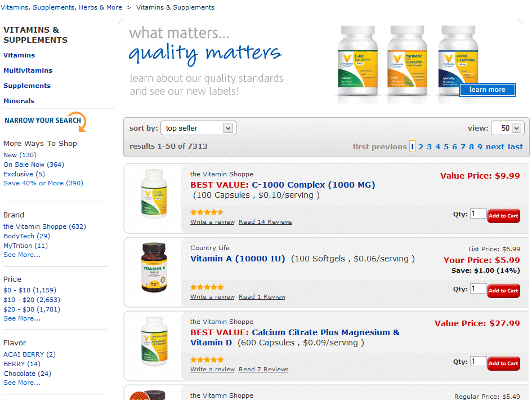Add C-1000 Complex to cart
This screenshot has width=532, height=400.
(x=503, y=216)
